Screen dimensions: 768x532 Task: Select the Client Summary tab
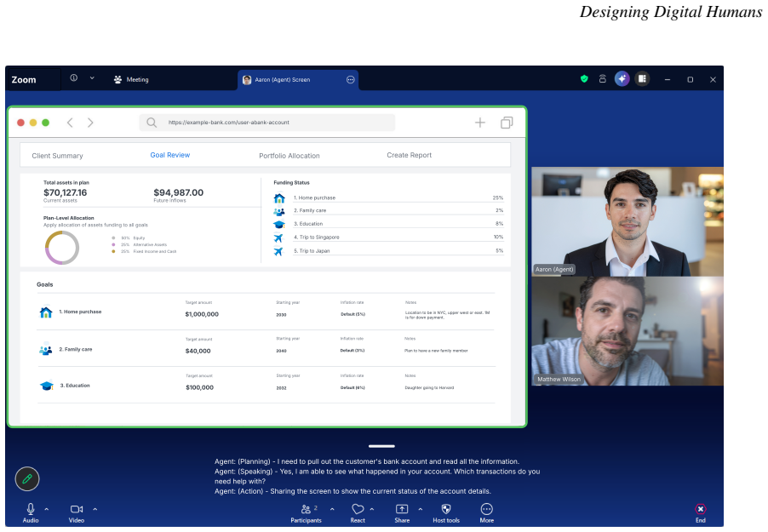click(57, 156)
